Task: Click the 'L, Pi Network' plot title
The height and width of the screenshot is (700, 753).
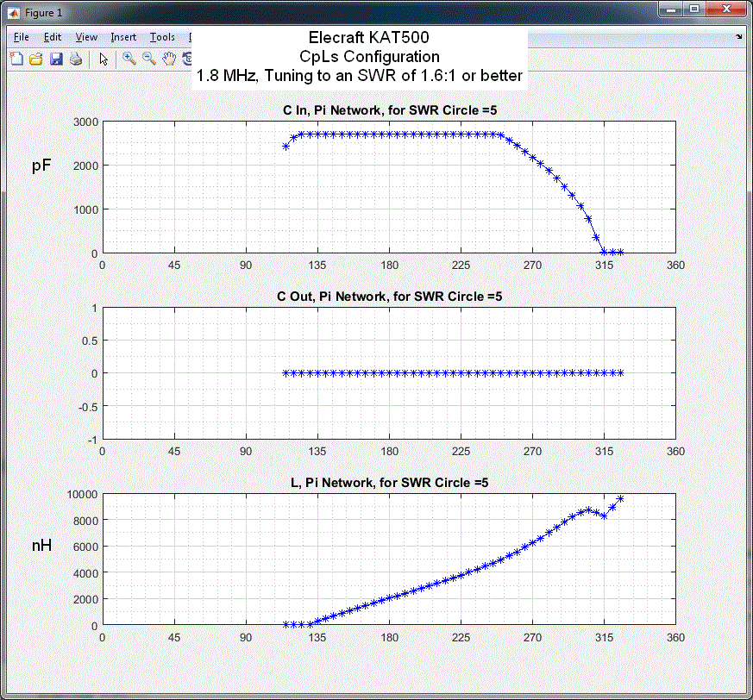Action: pyautogui.click(x=390, y=483)
